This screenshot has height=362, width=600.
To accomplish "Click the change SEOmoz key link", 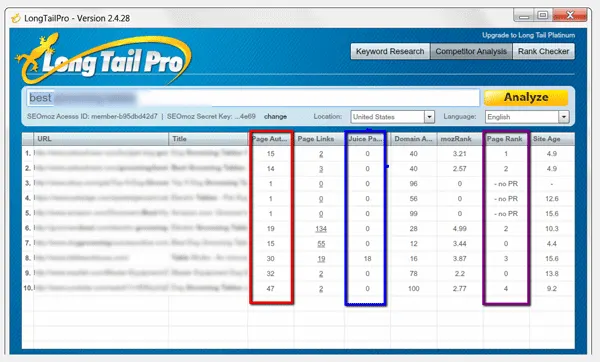I will click(x=275, y=116).
